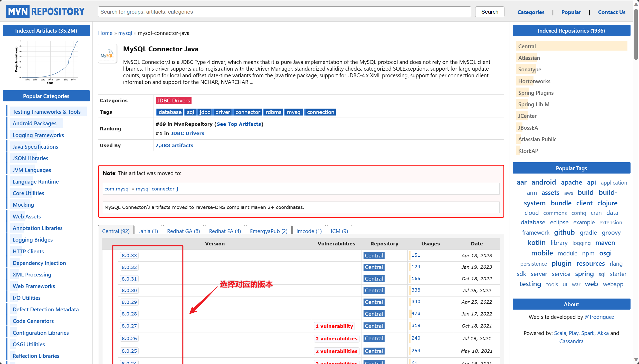Click the Search button
Screen dimensions: 639x364
point(490,12)
